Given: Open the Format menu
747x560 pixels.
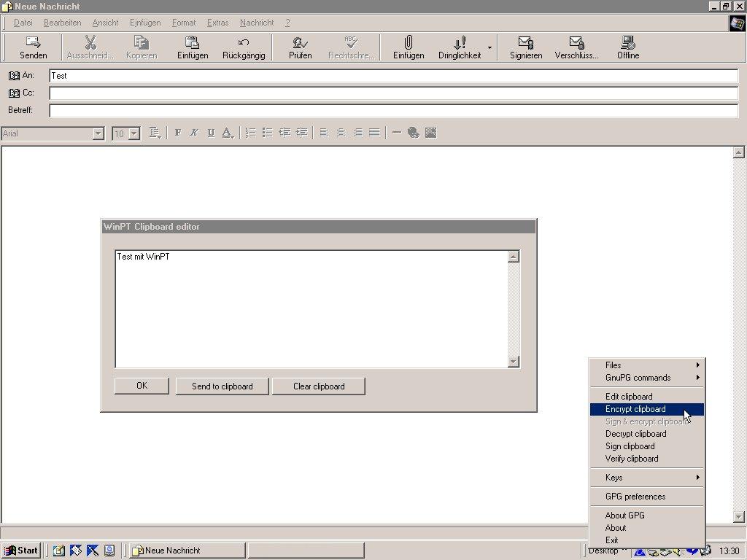Looking at the screenshot, I should click(x=184, y=23).
